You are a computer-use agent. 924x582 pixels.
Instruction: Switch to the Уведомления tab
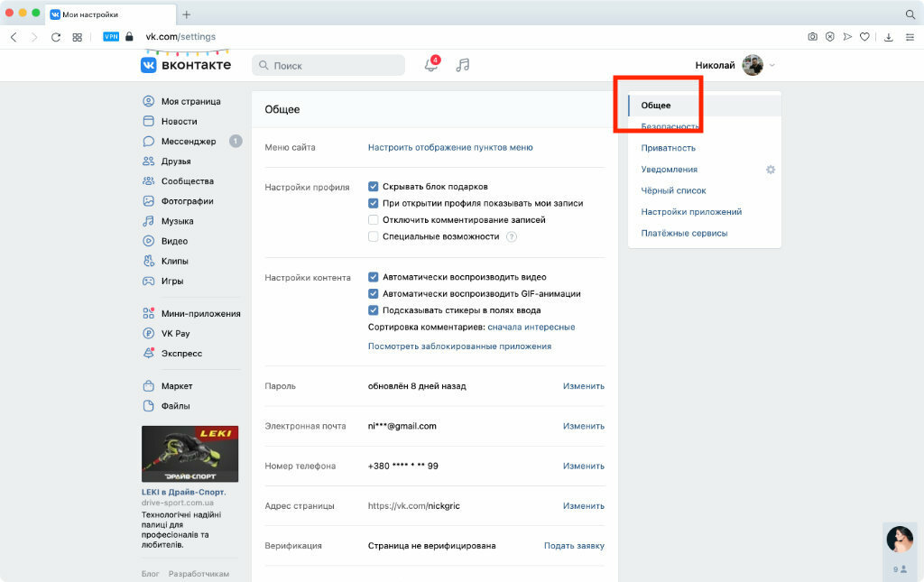pyautogui.click(x=669, y=169)
